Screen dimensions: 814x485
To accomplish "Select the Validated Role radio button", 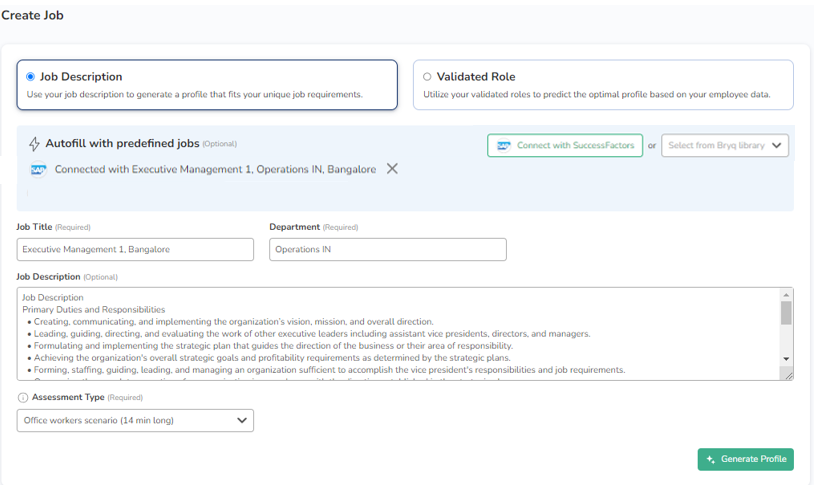I will 427,77.
